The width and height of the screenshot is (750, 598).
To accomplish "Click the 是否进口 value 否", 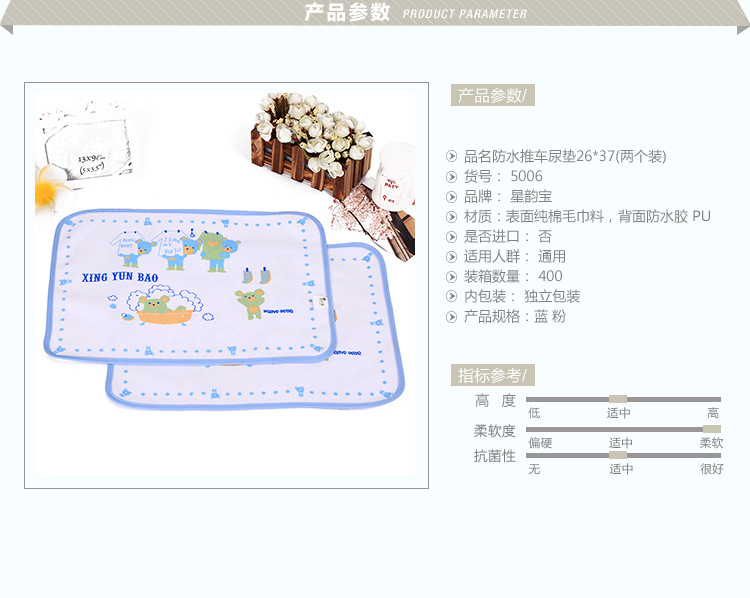I will (545, 236).
